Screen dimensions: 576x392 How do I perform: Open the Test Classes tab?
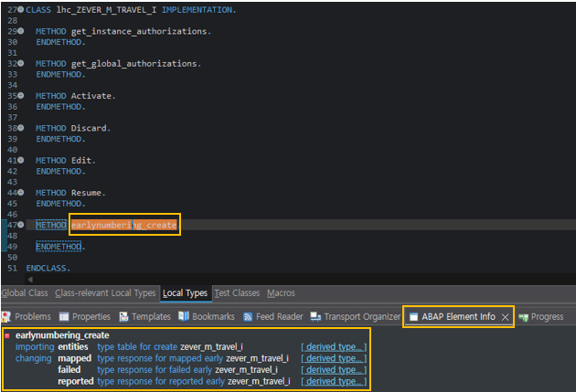coord(237,293)
